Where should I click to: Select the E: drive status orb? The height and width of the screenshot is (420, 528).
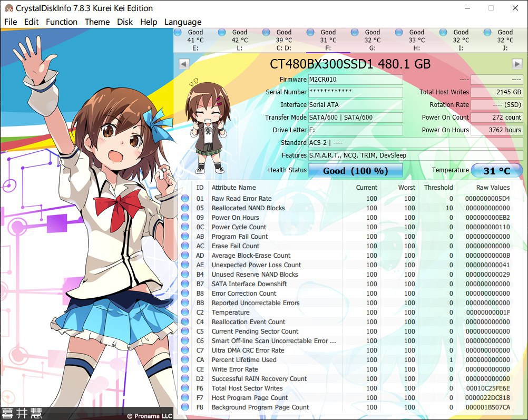pyautogui.click(x=178, y=32)
